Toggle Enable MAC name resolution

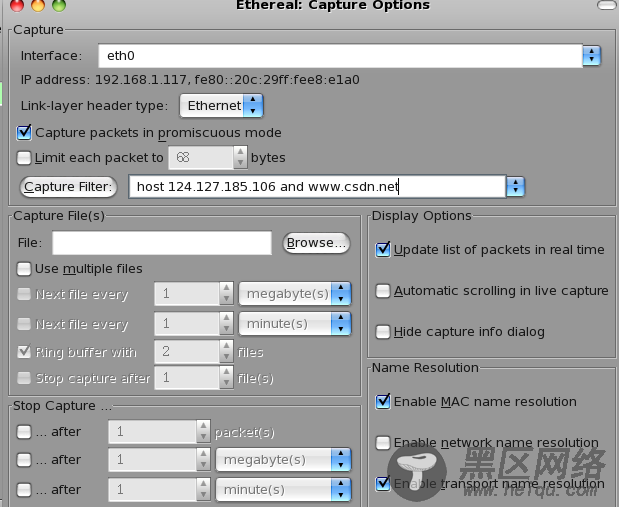383,402
